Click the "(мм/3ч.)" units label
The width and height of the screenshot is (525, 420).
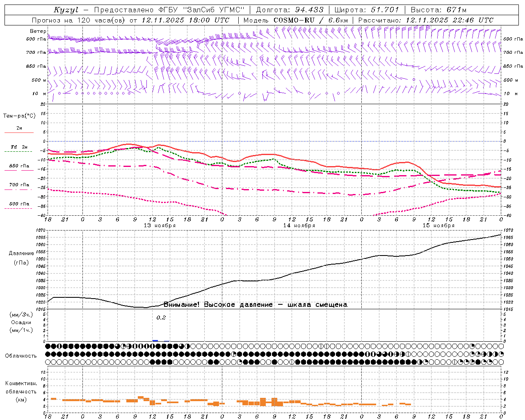point(21,315)
